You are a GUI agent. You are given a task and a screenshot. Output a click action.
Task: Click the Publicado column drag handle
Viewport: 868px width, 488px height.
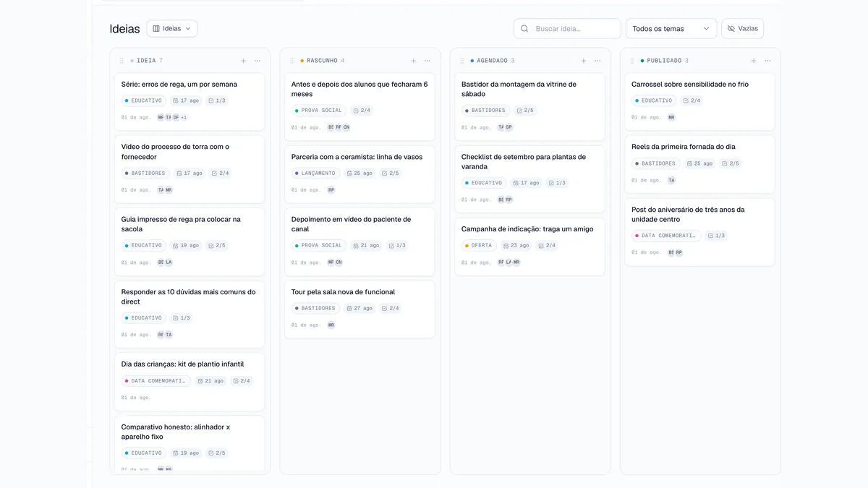click(631, 61)
